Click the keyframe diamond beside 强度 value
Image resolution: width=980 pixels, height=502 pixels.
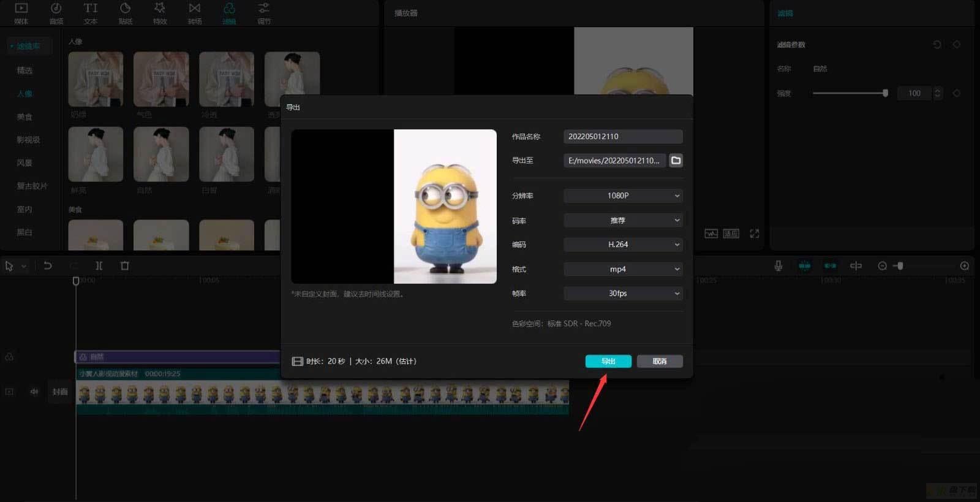pyautogui.click(x=957, y=93)
